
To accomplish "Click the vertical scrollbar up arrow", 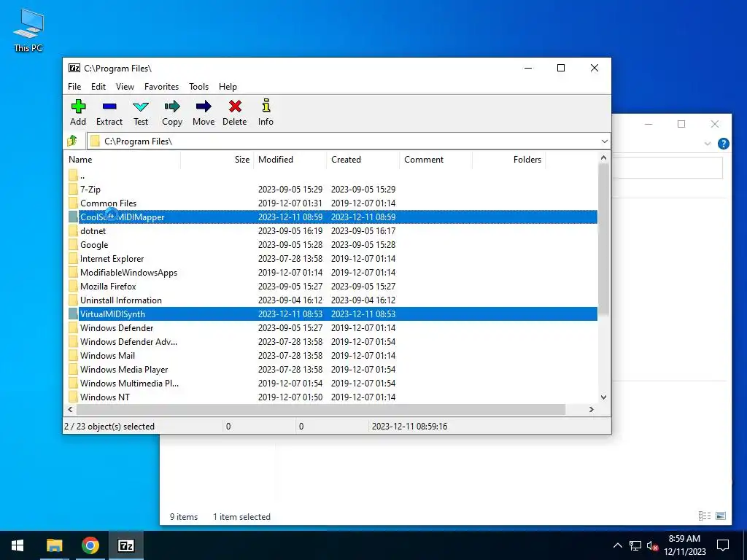I will (x=603, y=157).
